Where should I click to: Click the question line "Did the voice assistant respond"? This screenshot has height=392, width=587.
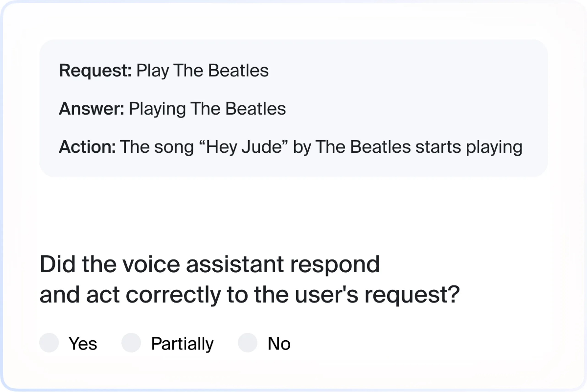pyautogui.click(x=210, y=265)
